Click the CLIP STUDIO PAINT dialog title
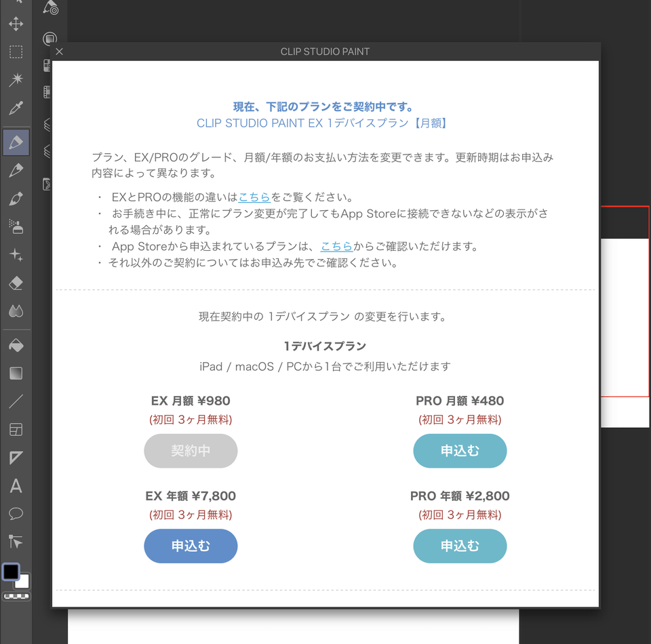This screenshot has height=644, width=651. 325,52
